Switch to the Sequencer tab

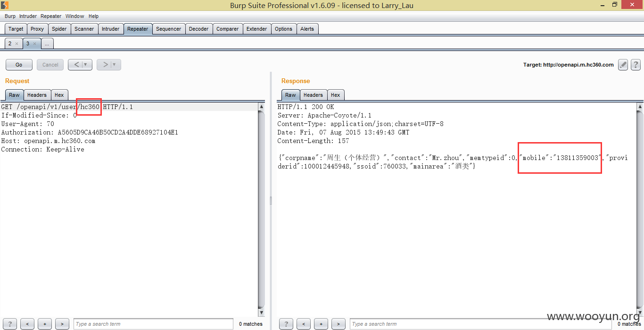[x=168, y=29]
